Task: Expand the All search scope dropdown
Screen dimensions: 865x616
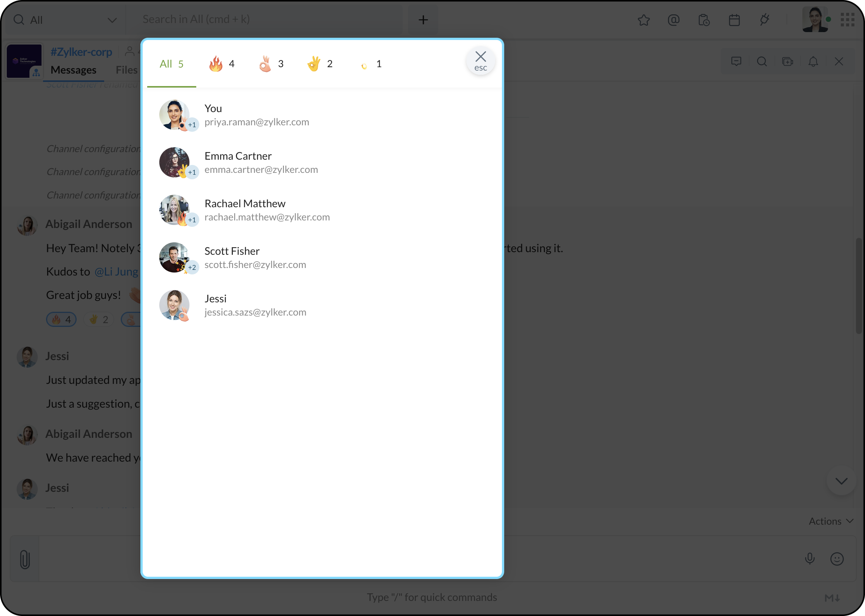Action: click(x=111, y=20)
